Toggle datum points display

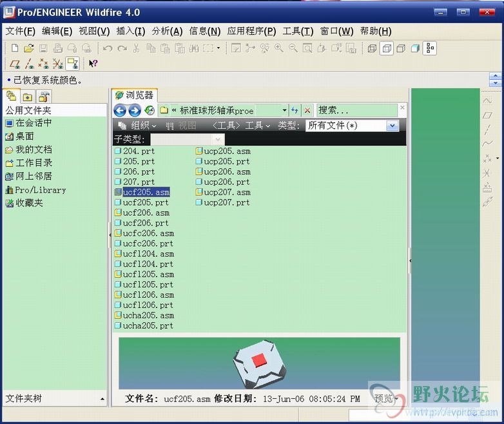43,64
